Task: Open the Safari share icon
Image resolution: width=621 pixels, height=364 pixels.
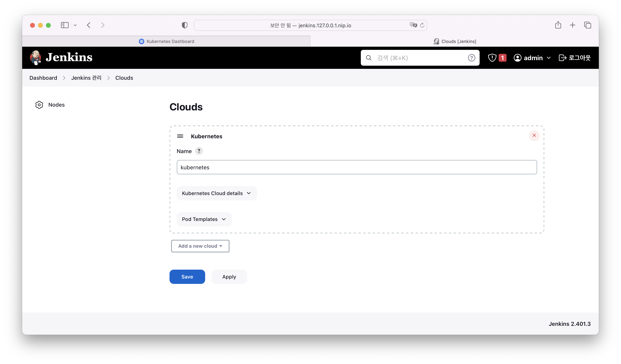Action: (558, 25)
